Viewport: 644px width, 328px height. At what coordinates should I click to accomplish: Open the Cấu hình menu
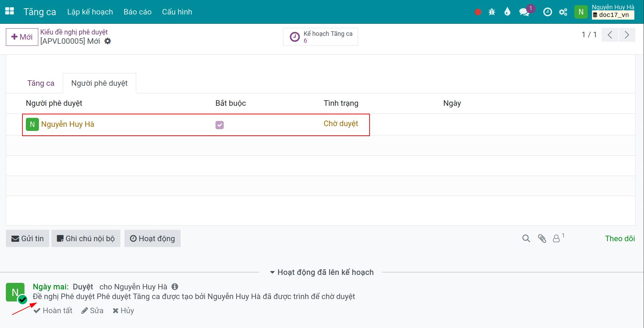pyautogui.click(x=177, y=12)
